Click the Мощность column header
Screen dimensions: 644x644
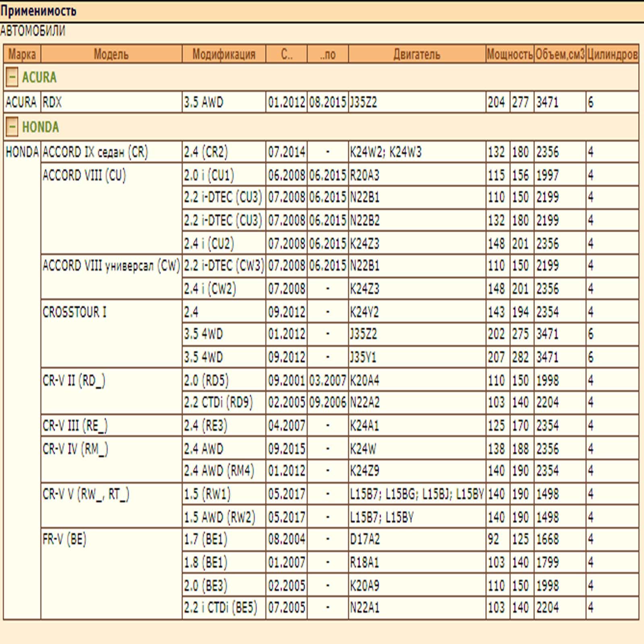pos(510,54)
